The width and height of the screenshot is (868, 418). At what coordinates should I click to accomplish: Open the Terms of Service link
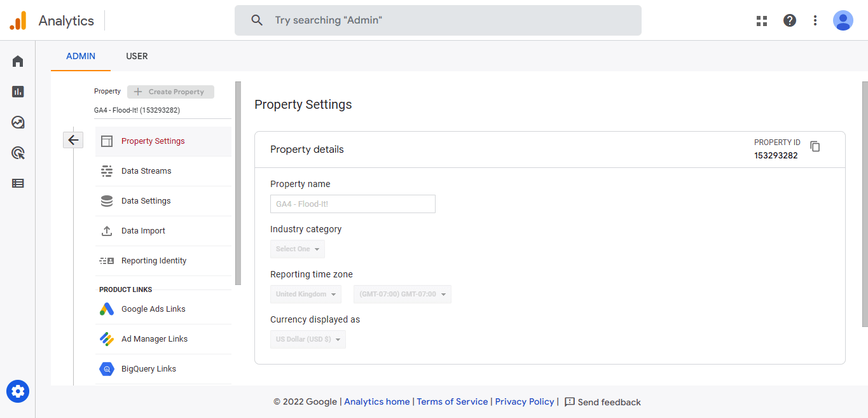pyautogui.click(x=452, y=402)
